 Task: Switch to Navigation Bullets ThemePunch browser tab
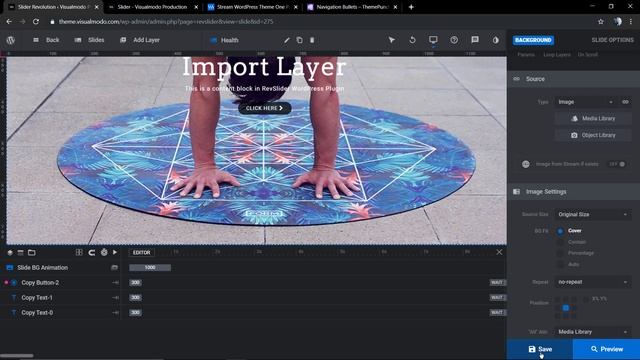[352, 7]
